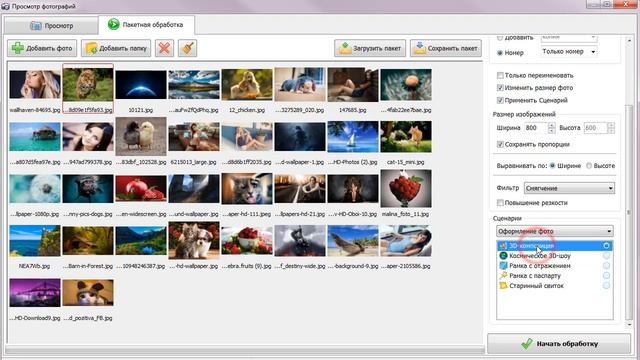Click the red X delete photo icon
Screen dimensions: 640x360
coord(164,48)
